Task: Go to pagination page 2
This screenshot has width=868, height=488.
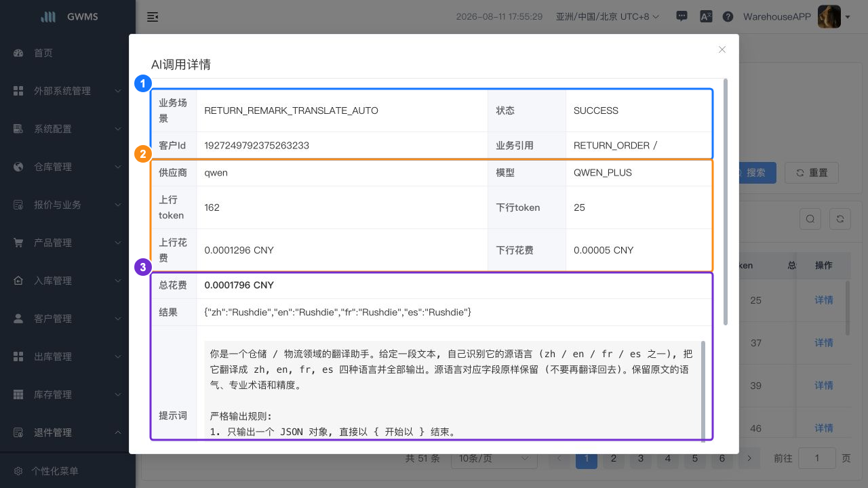Action: 614,459
